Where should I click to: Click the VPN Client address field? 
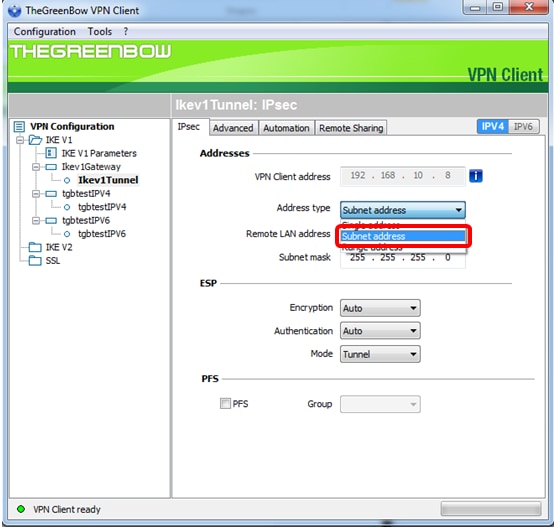pos(403,176)
